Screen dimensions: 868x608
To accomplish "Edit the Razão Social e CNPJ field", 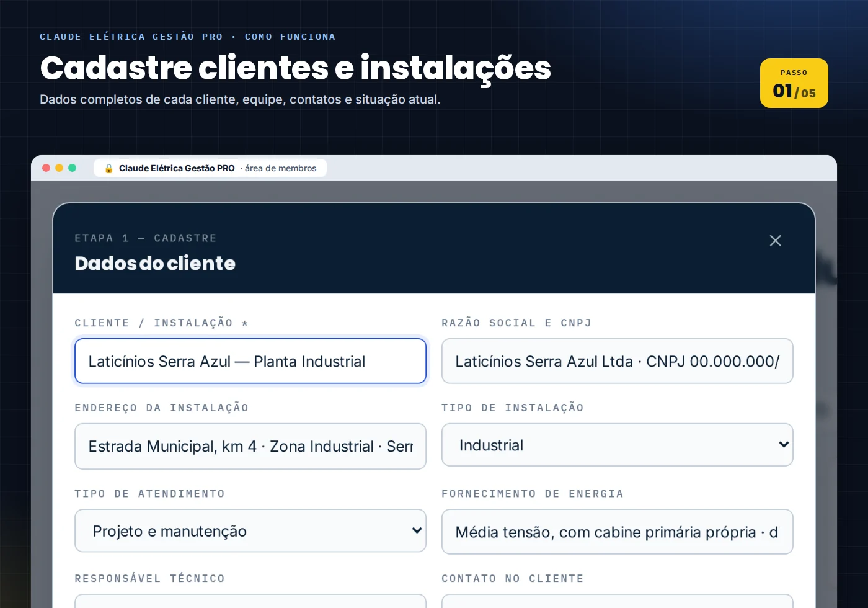I will [x=617, y=361].
